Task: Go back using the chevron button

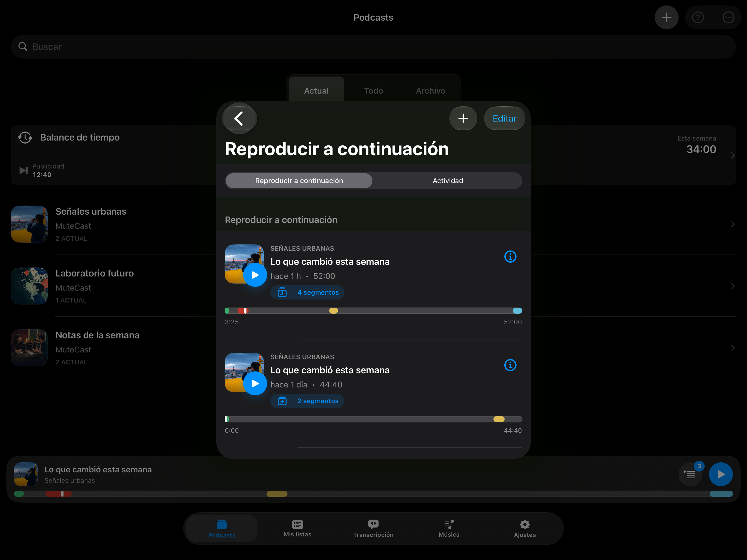Action: click(x=239, y=119)
